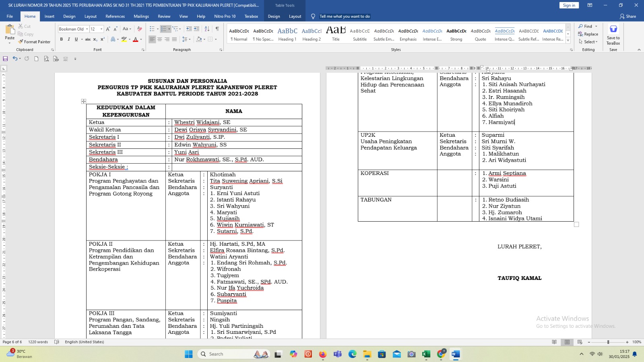Switch to the Insert tab

(50, 16)
